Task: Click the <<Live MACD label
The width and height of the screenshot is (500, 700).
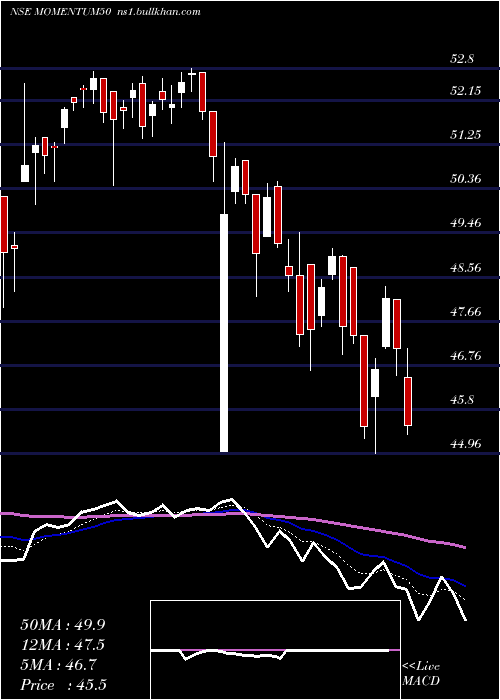Action: pos(421,674)
